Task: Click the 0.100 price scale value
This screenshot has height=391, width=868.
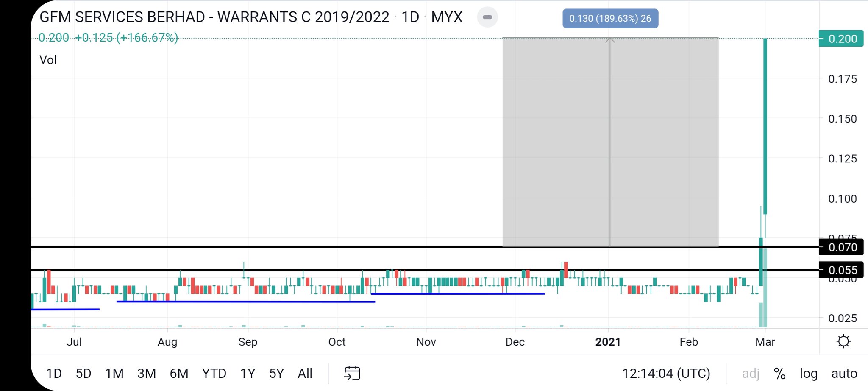Action: point(843,198)
